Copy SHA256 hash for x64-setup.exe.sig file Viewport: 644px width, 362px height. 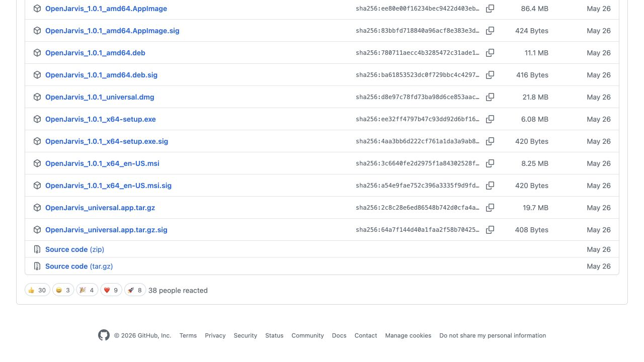click(x=490, y=141)
